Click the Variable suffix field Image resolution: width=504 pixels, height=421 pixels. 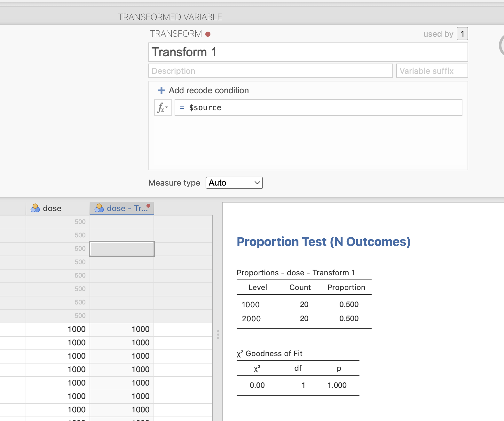click(x=432, y=71)
